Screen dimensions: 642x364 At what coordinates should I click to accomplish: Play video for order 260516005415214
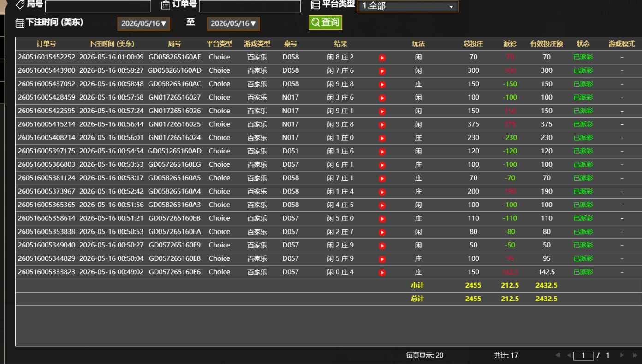[382, 124]
